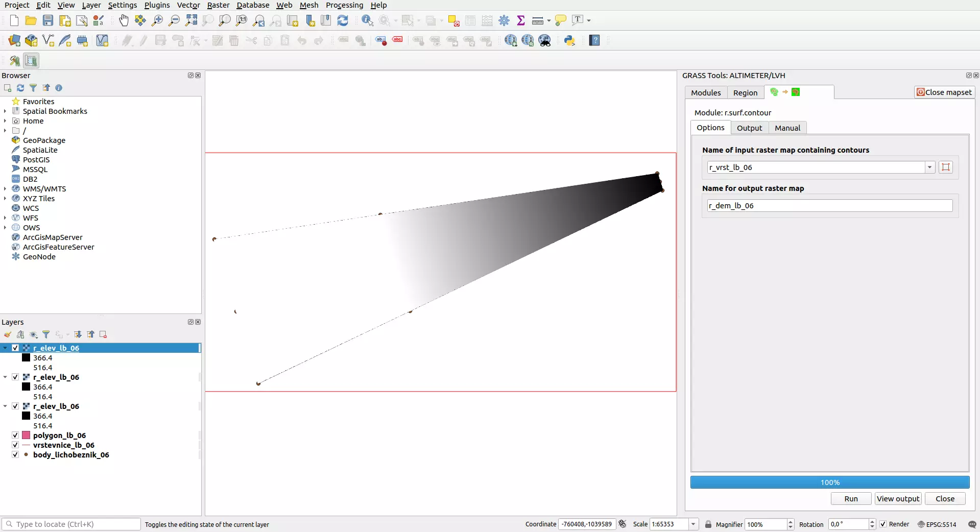Select the Pan Map hand tool
Viewport: 980px width, 532px height.
124,20
